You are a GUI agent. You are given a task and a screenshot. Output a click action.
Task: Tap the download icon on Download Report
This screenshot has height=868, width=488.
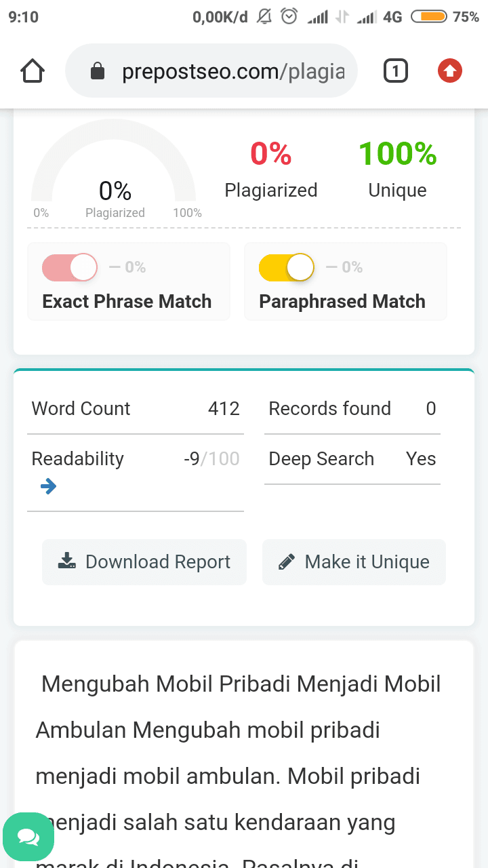(x=66, y=561)
